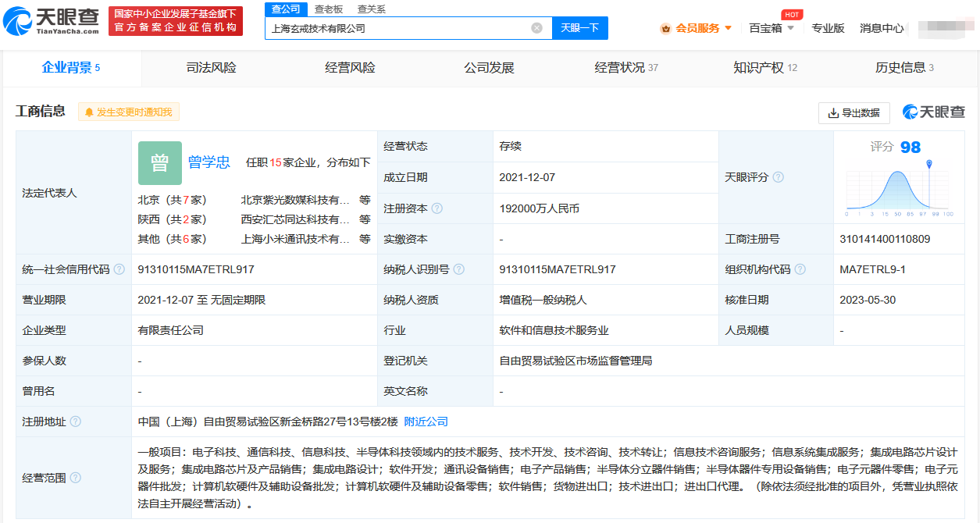Screen dimensions: 980x523
Task: Click the TianYanCha logo at top left
Action: coord(52,20)
